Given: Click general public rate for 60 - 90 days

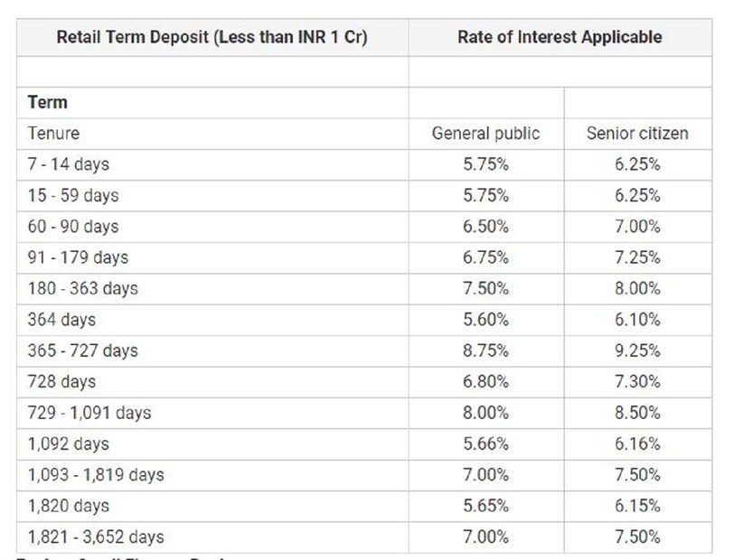Looking at the screenshot, I should tap(485, 226).
